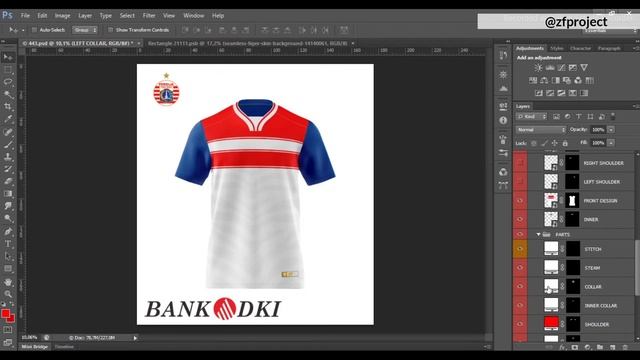640x360 pixels.
Task: Add a Curves adjustment
Action: click(561, 68)
